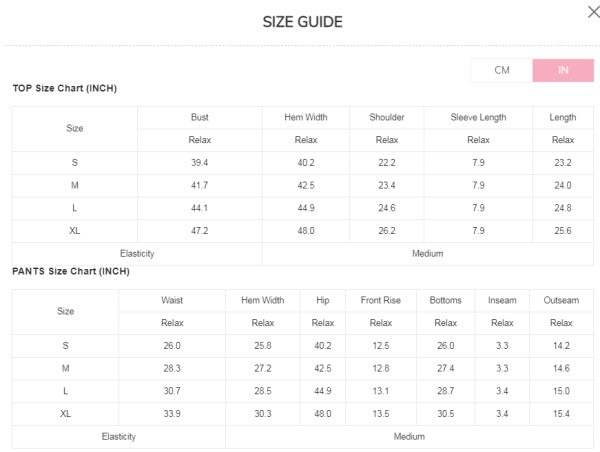Click Medium elasticity in pants chart

[409, 437]
